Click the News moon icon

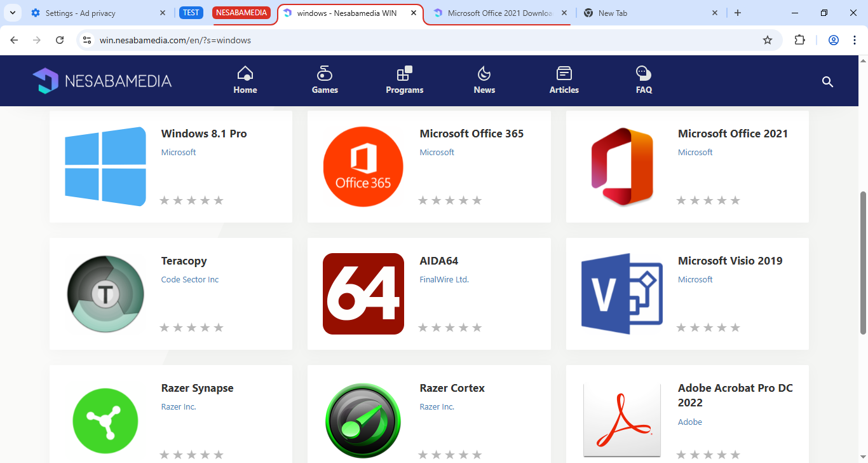pyautogui.click(x=484, y=73)
